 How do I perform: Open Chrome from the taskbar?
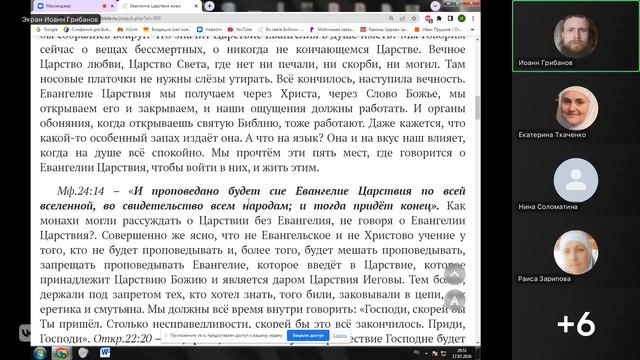tap(61, 353)
